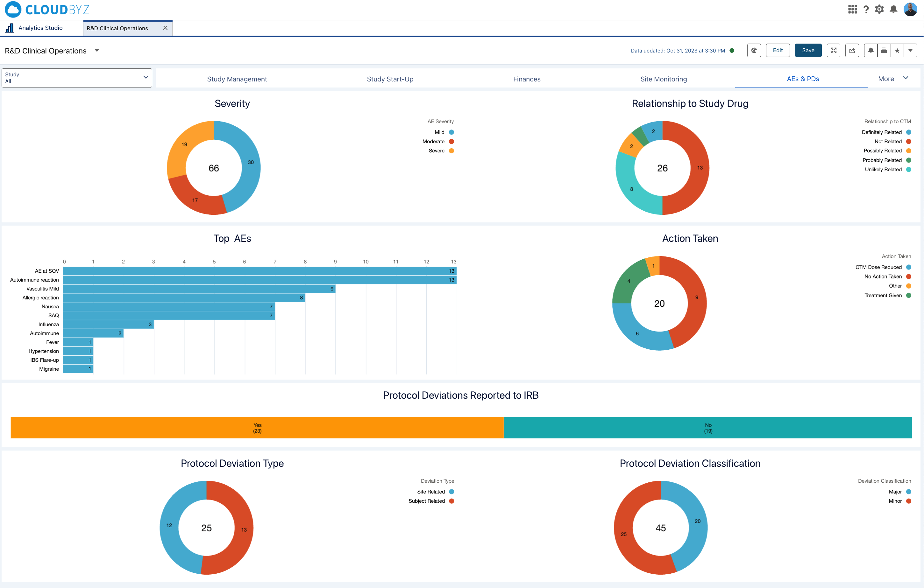Toggle Subject Related legend entry

[431, 501]
